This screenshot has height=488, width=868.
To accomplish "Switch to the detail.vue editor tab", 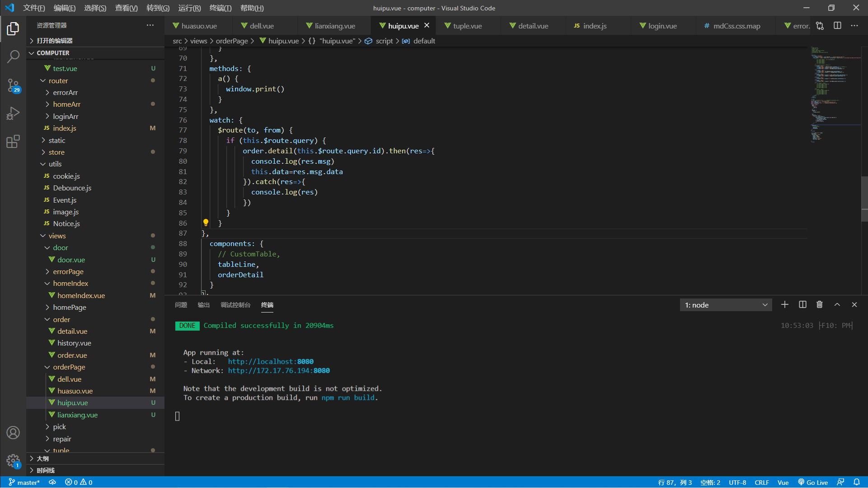I will pos(533,26).
